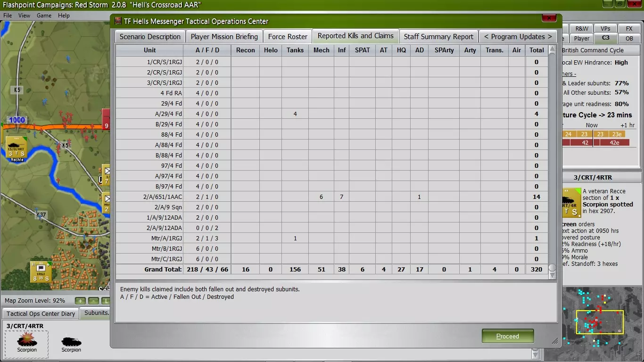Select the 4 Fd RA unit row
The height and width of the screenshot is (362, 644).
332,93
